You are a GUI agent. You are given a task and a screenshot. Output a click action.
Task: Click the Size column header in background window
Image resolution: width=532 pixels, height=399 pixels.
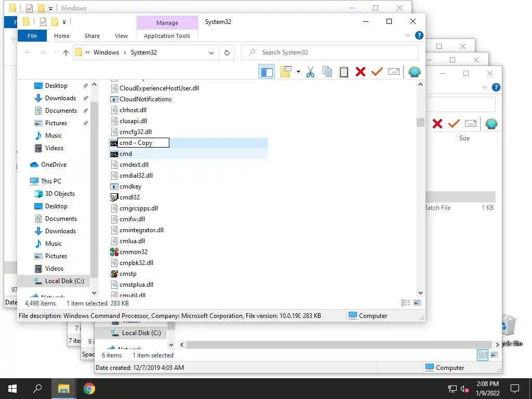(464, 138)
